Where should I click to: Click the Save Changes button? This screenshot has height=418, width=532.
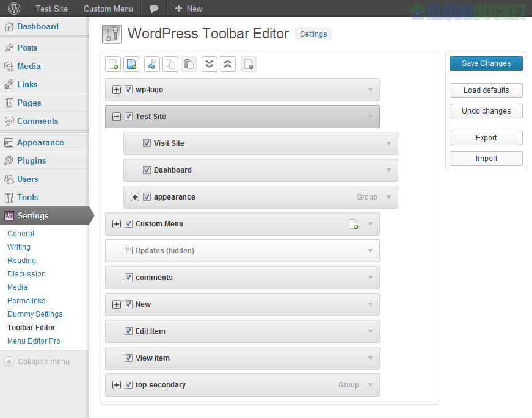[486, 63]
